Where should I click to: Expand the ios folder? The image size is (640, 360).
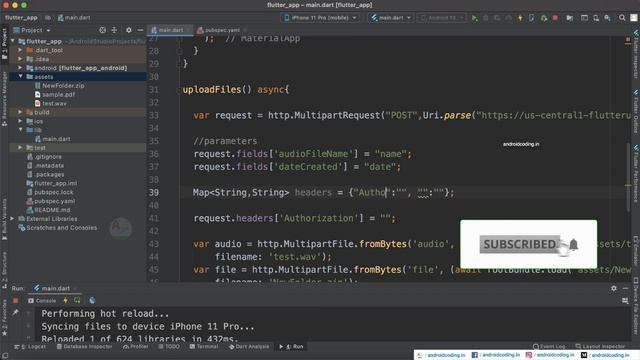20,121
